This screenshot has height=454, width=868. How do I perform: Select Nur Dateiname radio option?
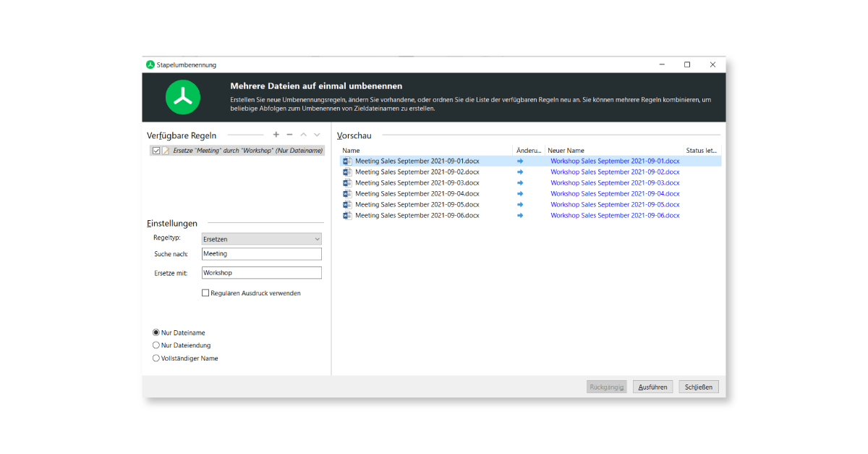tap(156, 332)
